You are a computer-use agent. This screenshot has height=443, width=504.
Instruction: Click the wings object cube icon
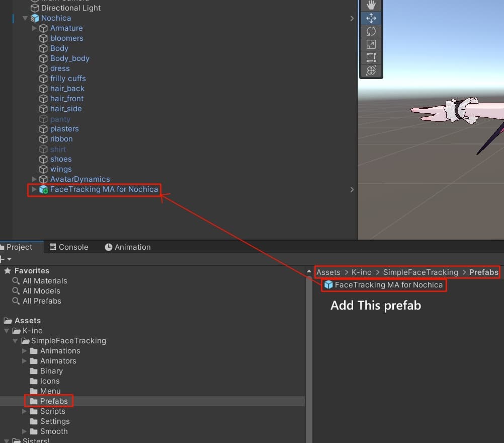tap(43, 169)
